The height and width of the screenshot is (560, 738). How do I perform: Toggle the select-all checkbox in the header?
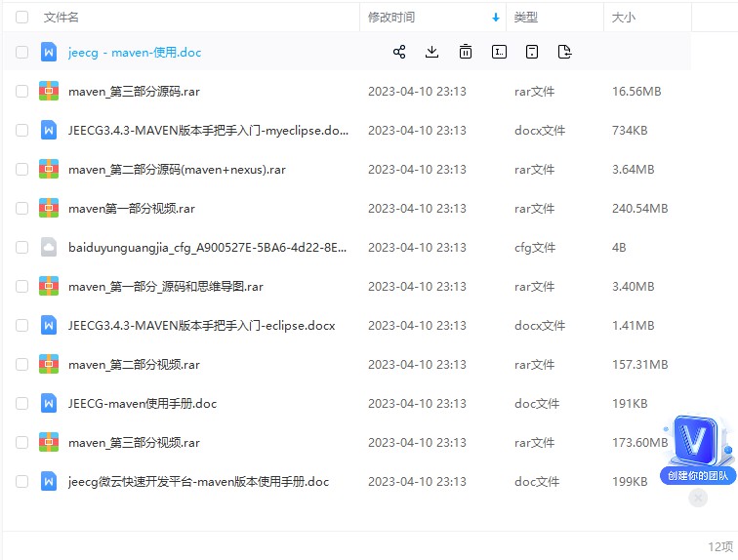click(x=21, y=18)
